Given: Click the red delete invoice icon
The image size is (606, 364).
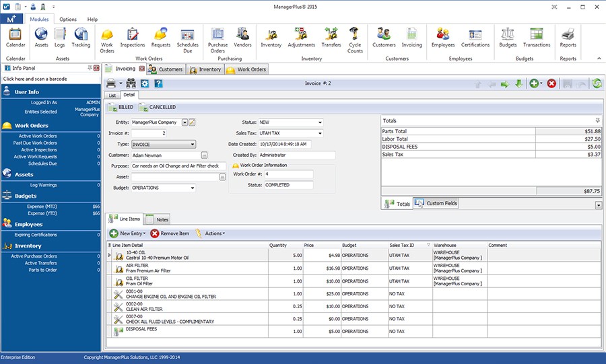Looking at the screenshot, I should 551,83.
